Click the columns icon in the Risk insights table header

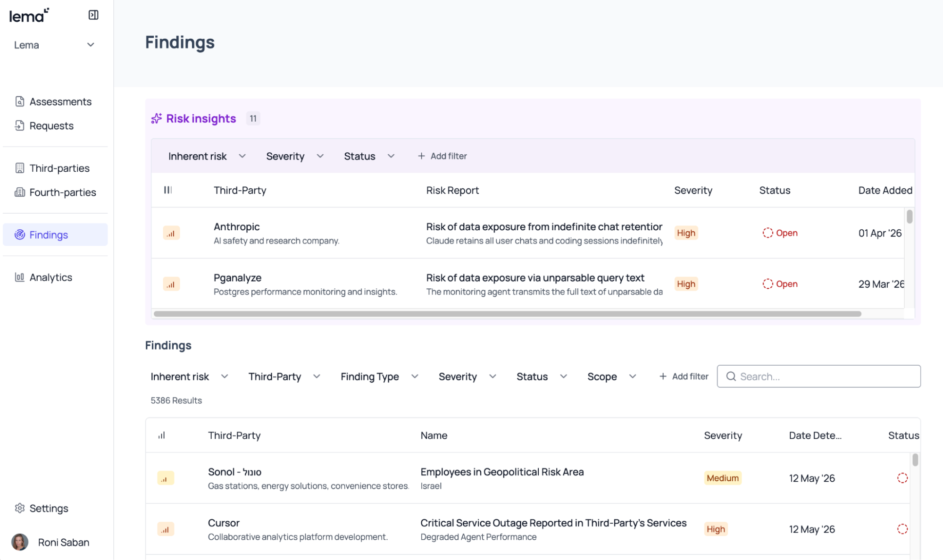(167, 190)
